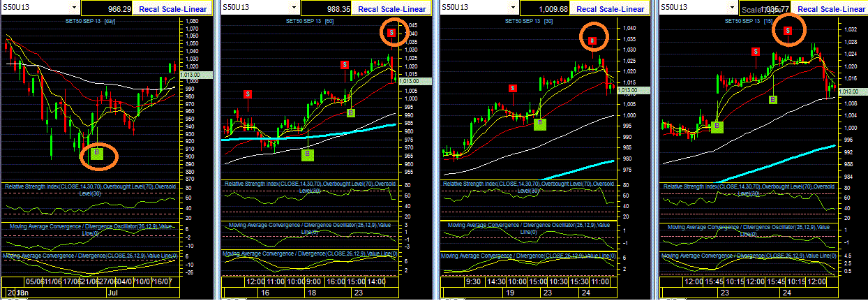This screenshot has height=301, width=868.
Task: Click the topmost red S marker in the 15-minute chart
Action: tap(788, 30)
